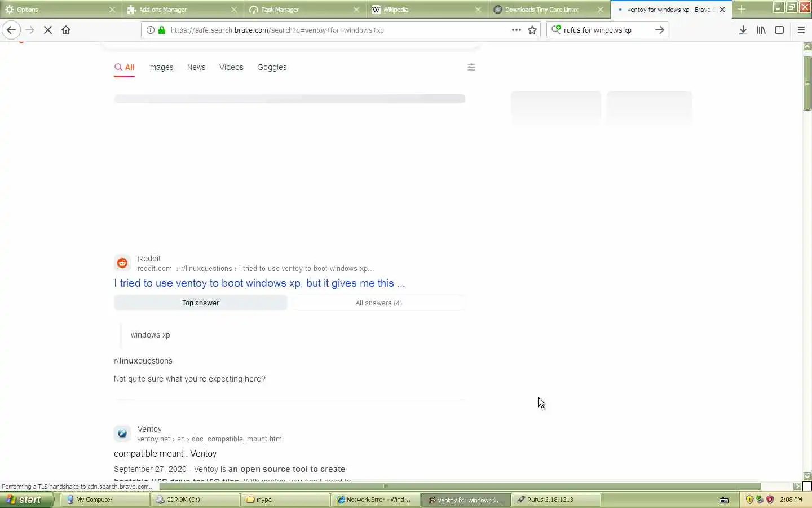This screenshot has height=508, width=812.
Task: Select the Videos search filter
Action: click(231, 67)
